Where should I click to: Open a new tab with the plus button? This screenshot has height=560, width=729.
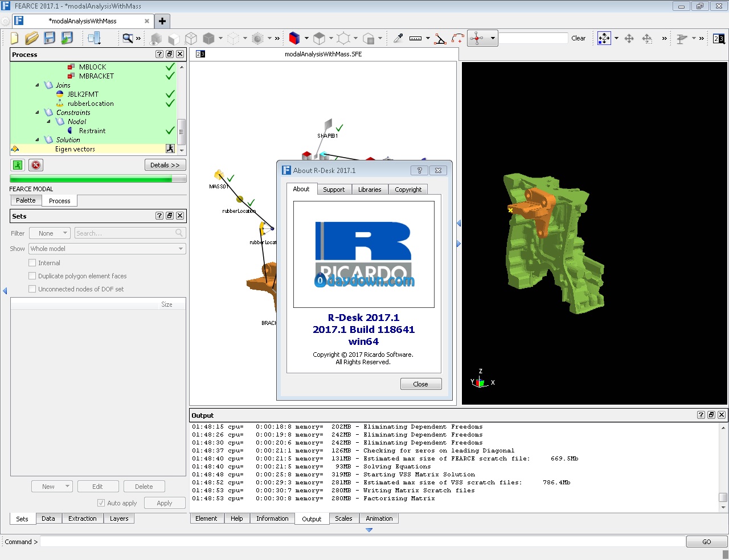click(162, 21)
